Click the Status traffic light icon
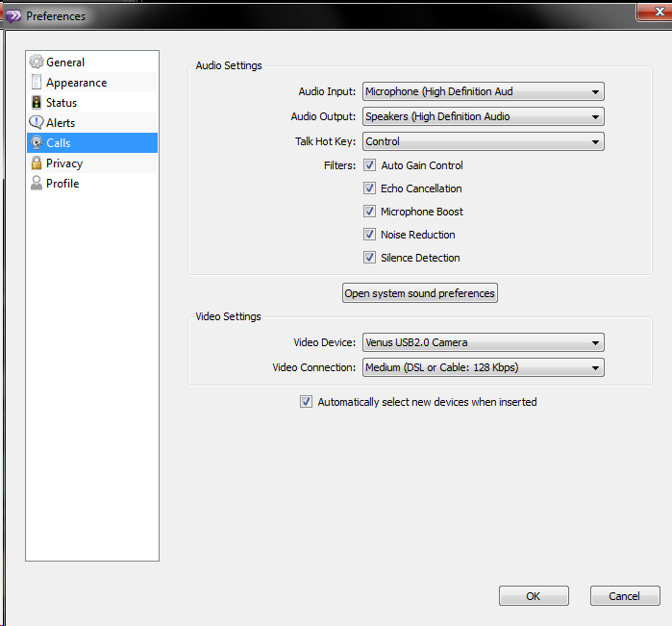The image size is (672, 626). [37, 103]
